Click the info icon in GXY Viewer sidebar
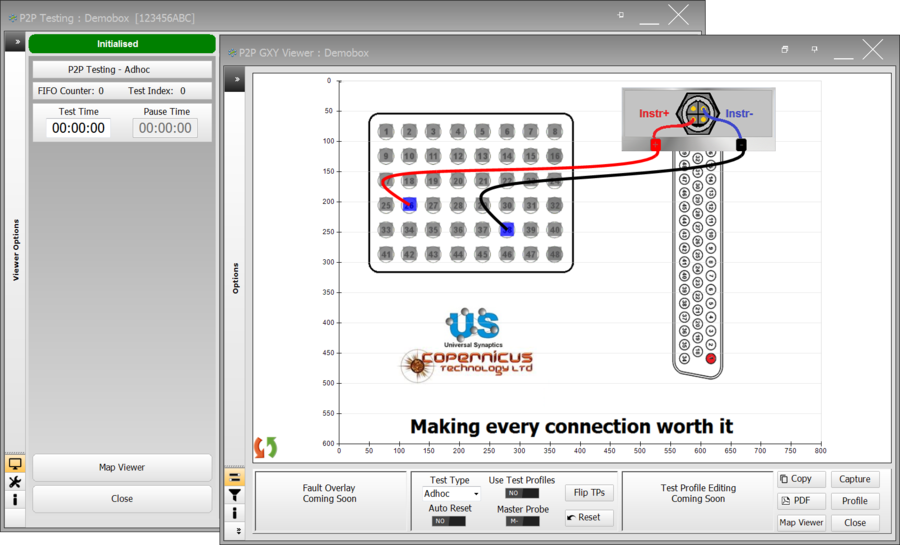Viewport: 900px width, 545px height. 234,512
